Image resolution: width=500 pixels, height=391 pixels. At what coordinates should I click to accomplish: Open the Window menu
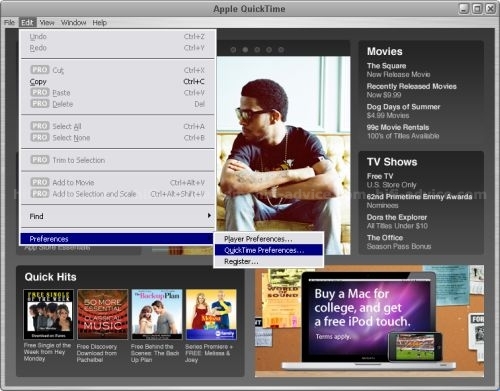pos(74,23)
